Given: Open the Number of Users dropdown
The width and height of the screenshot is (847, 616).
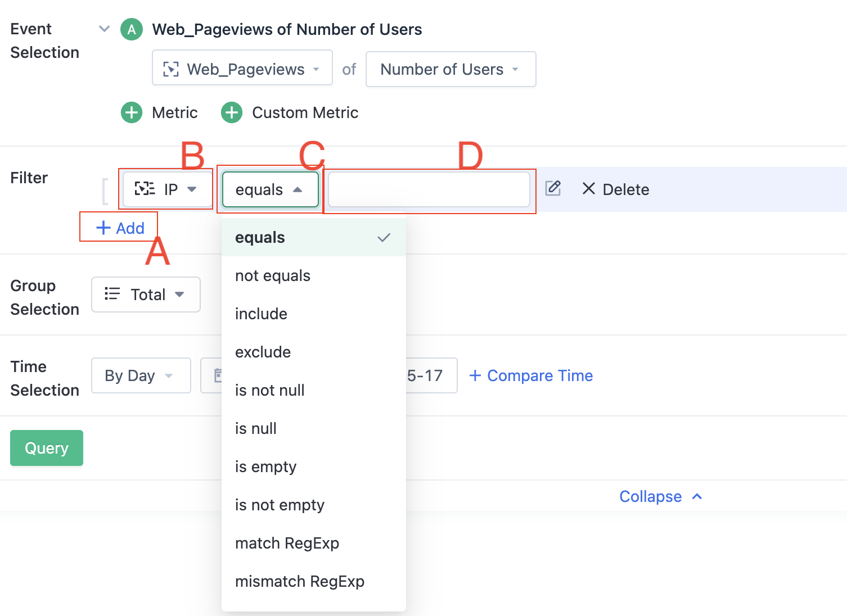Looking at the screenshot, I should [450, 69].
